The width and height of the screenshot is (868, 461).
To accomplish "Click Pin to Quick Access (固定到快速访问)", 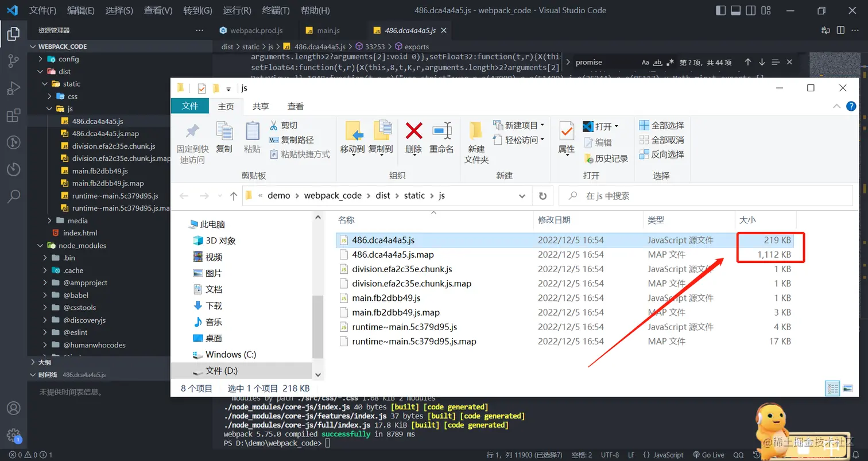I will 192,142.
